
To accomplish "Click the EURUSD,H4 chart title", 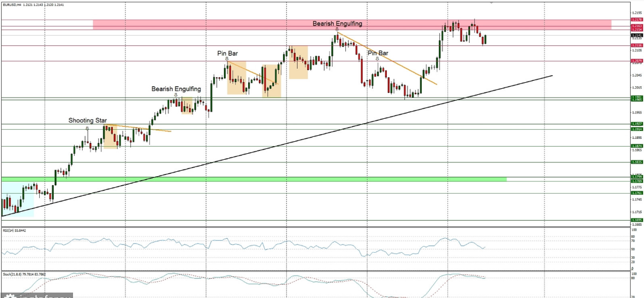I will coord(11,5).
